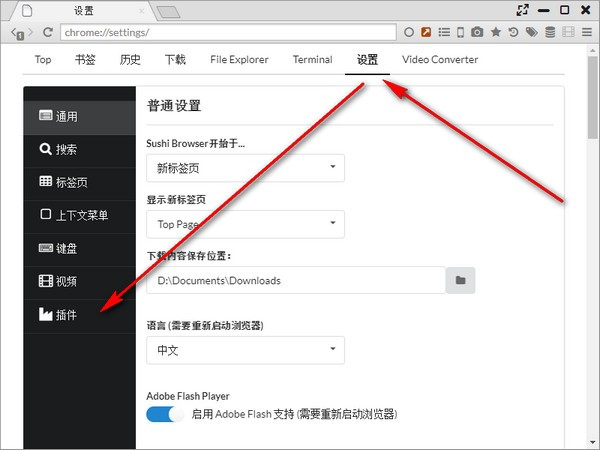Switch to the File Explorer tab

[x=239, y=60]
